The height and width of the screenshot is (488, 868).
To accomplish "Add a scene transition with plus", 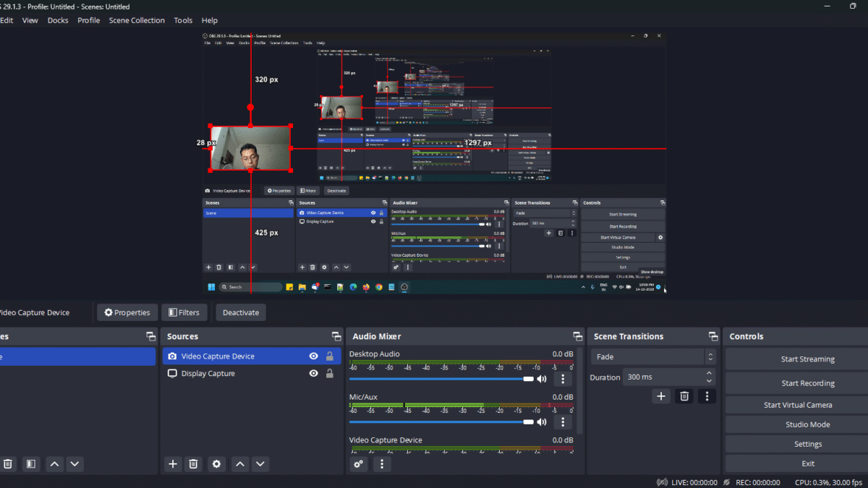I will (x=660, y=396).
